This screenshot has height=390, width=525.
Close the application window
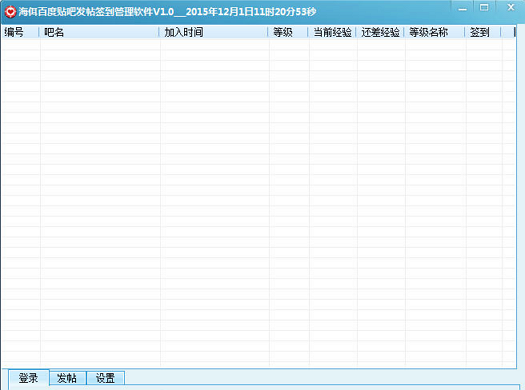[511, 8]
